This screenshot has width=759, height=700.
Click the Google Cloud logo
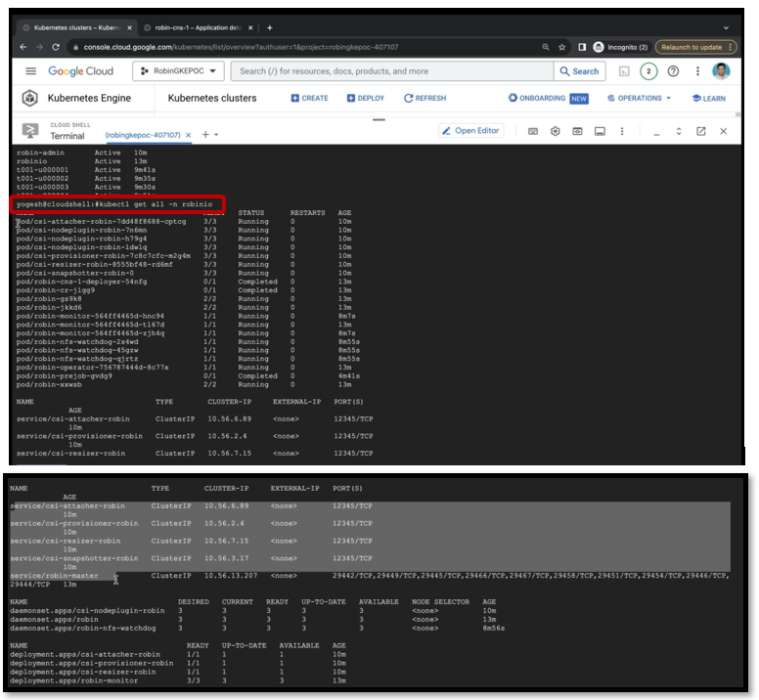click(x=81, y=71)
